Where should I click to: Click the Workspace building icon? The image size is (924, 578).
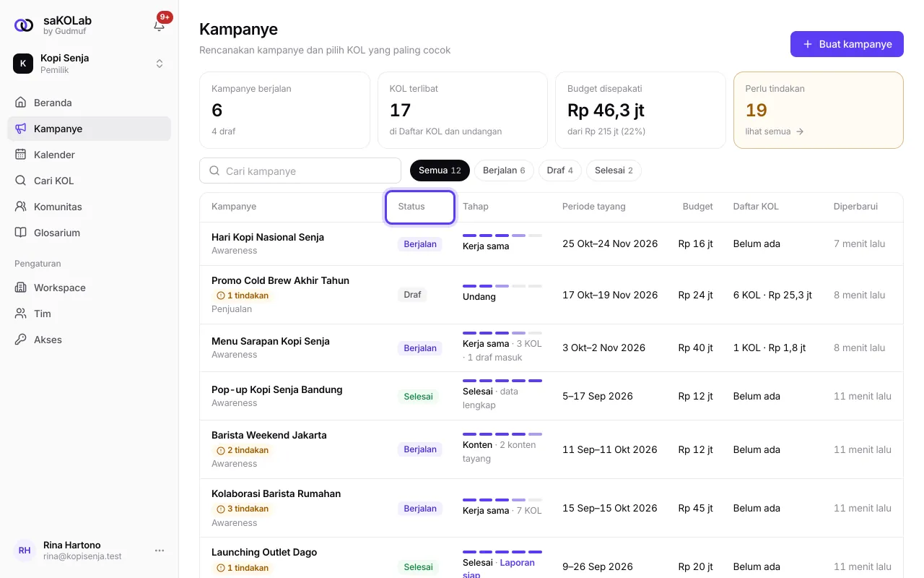pos(21,288)
